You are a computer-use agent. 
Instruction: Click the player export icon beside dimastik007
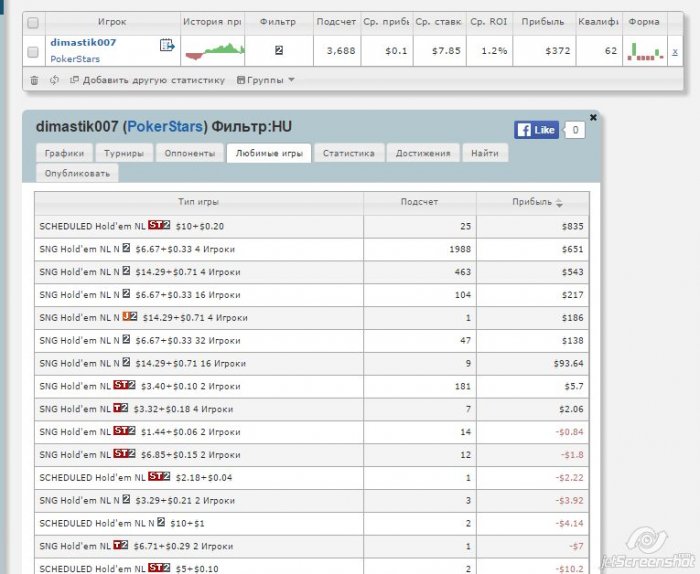pos(167,45)
